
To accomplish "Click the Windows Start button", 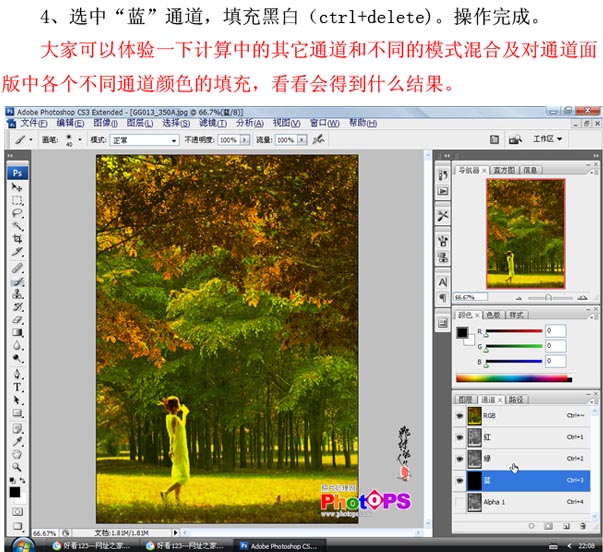I will [x=23, y=545].
